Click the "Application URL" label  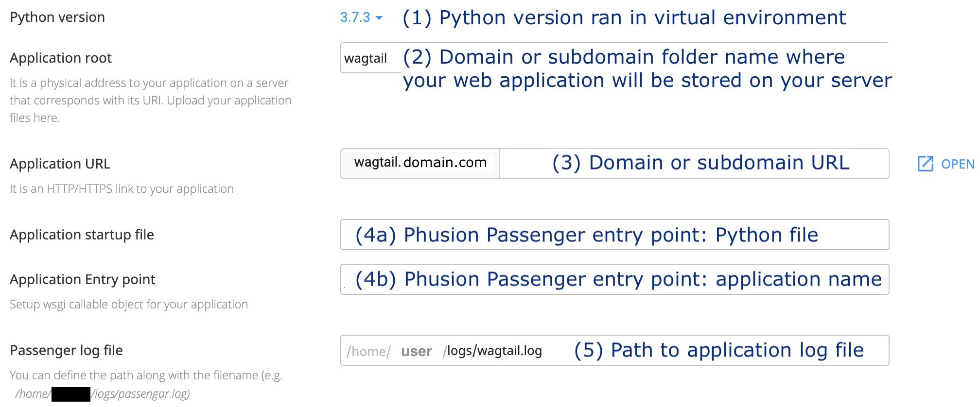pos(60,164)
